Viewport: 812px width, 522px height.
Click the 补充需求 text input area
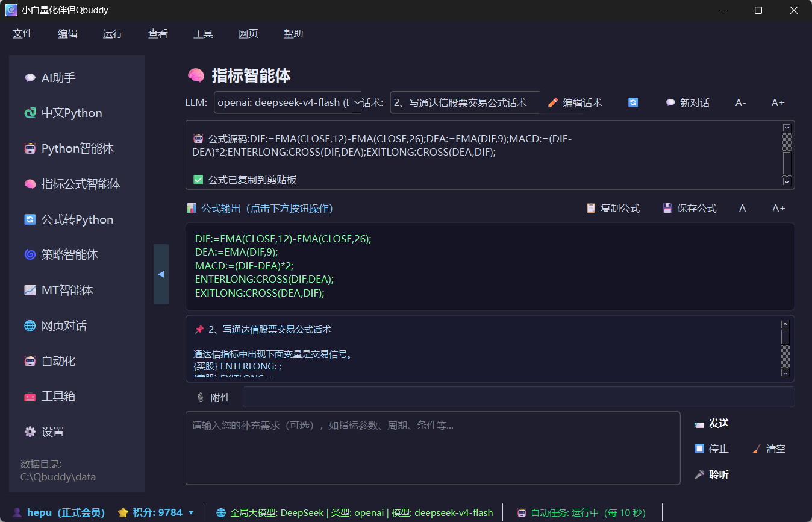click(x=433, y=448)
